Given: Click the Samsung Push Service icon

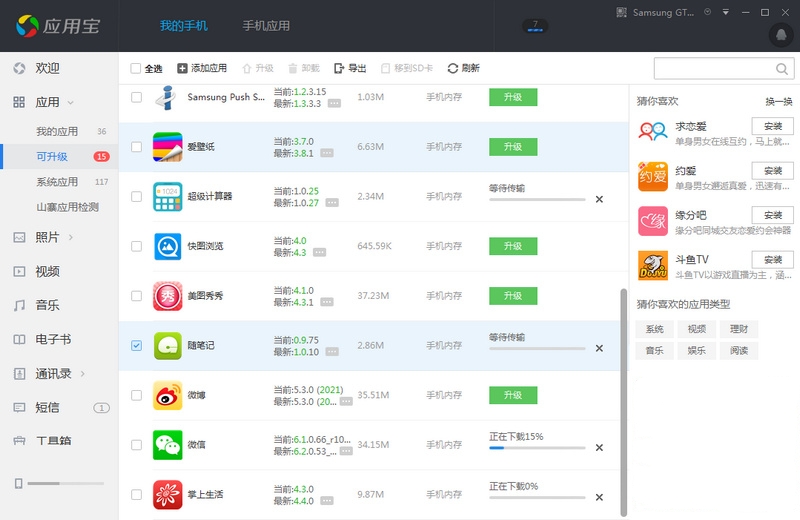Looking at the screenshot, I should tap(166, 97).
